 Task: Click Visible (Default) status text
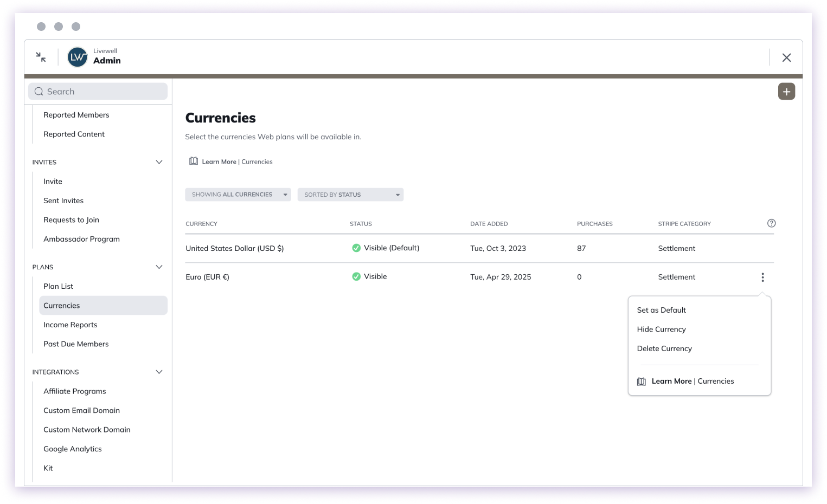tap(392, 248)
